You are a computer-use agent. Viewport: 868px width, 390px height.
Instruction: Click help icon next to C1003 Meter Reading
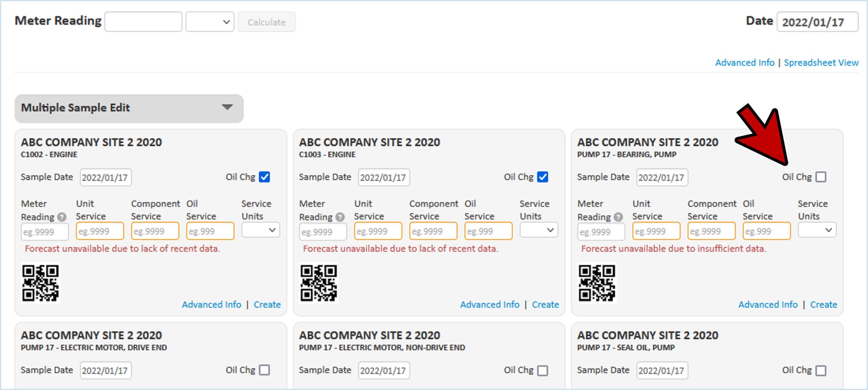(x=340, y=217)
